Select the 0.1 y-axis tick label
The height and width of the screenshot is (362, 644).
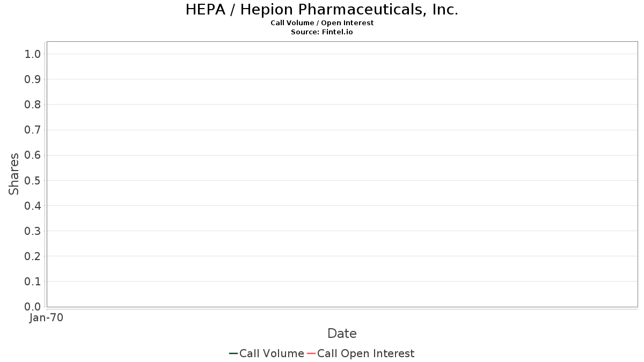33,282
